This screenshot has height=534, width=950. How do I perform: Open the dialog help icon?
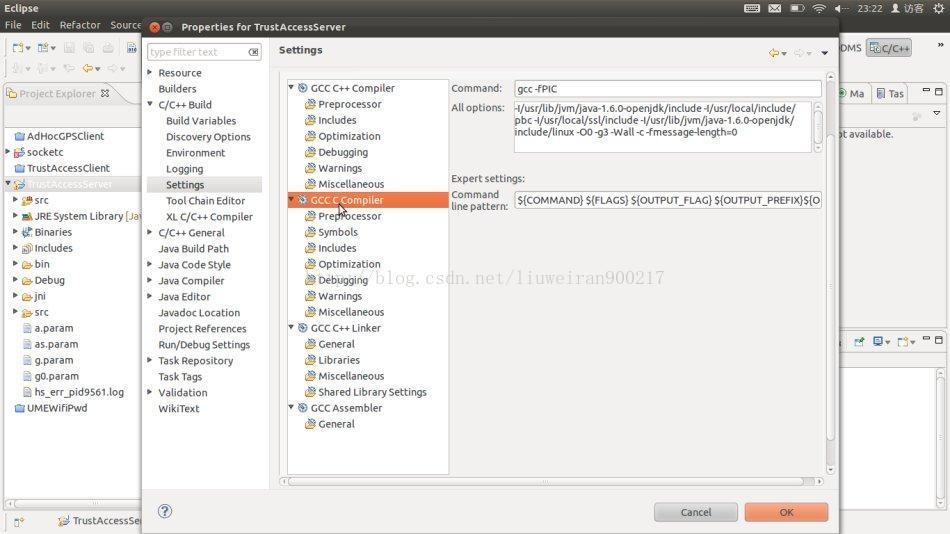(x=165, y=511)
